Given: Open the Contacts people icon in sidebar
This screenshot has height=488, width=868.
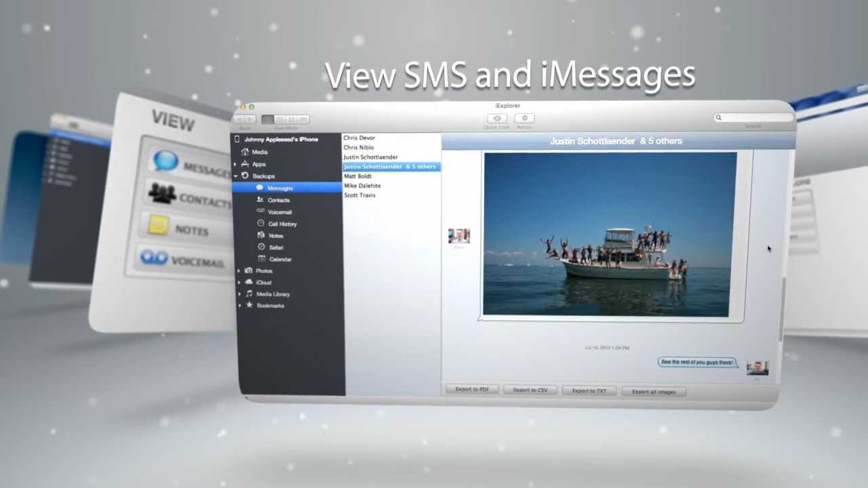Looking at the screenshot, I should (260, 200).
